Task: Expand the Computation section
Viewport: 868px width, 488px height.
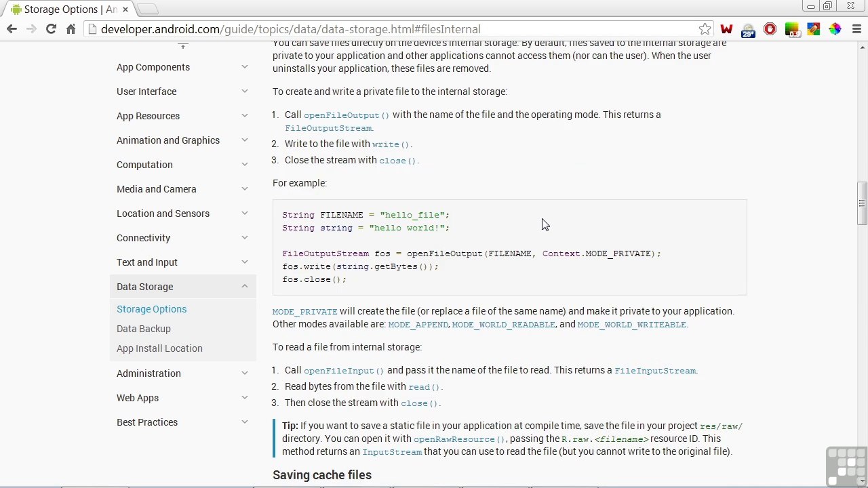Action: (x=245, y=165)
